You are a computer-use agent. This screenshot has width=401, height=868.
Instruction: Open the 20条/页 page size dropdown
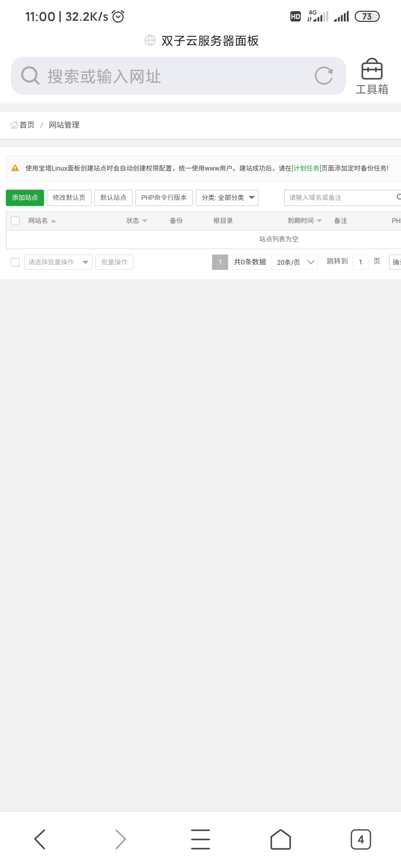[295, 262]
